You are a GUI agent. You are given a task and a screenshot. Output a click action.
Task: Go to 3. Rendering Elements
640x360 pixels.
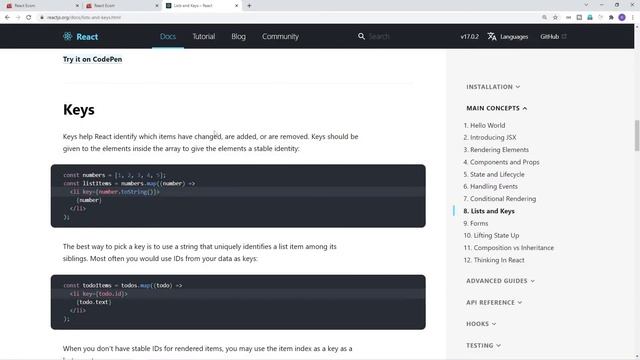click(x=496, y=150)
